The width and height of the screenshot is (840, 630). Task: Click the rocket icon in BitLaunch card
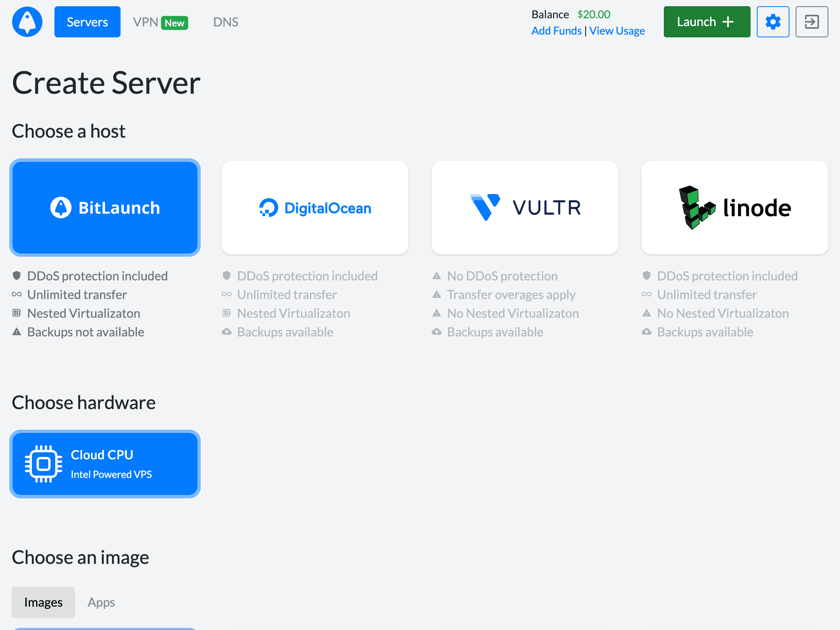pyautogui.click(x=61, y=208)
